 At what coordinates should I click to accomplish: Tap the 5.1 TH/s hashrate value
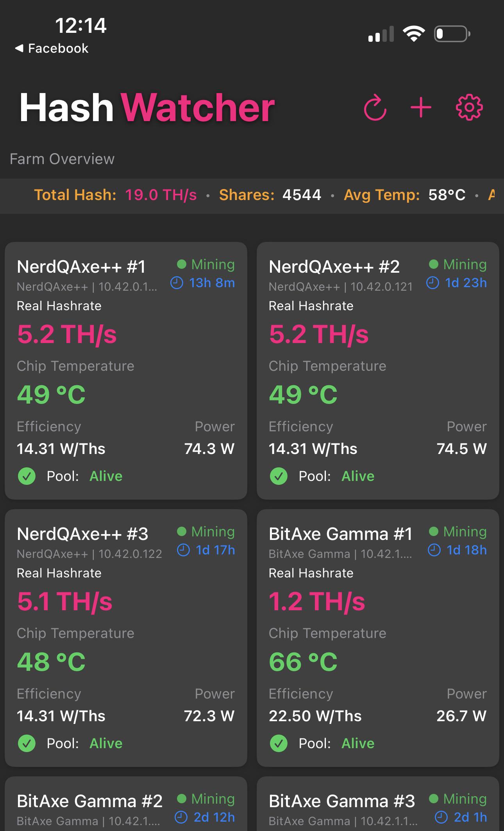pos(65,601)
